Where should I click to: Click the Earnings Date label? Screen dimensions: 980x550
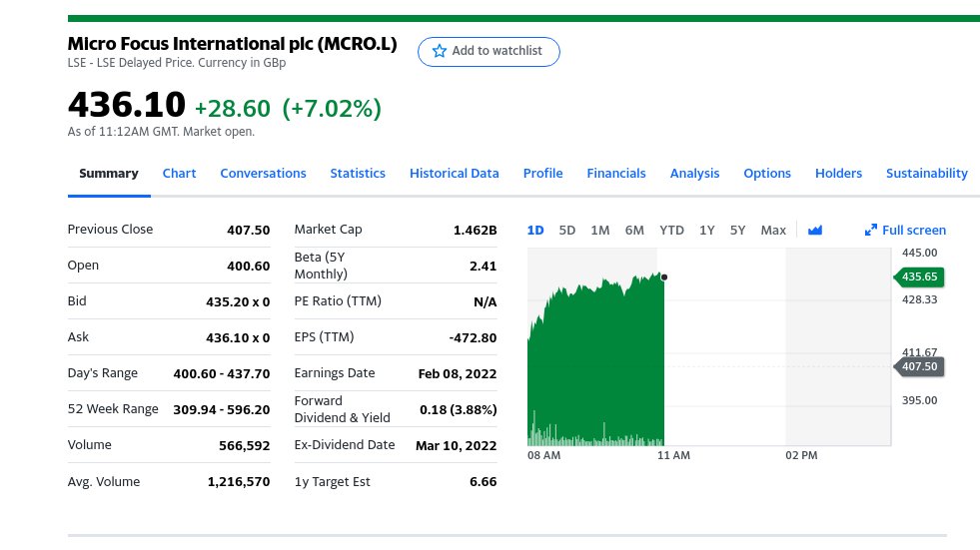click(335, 373)
